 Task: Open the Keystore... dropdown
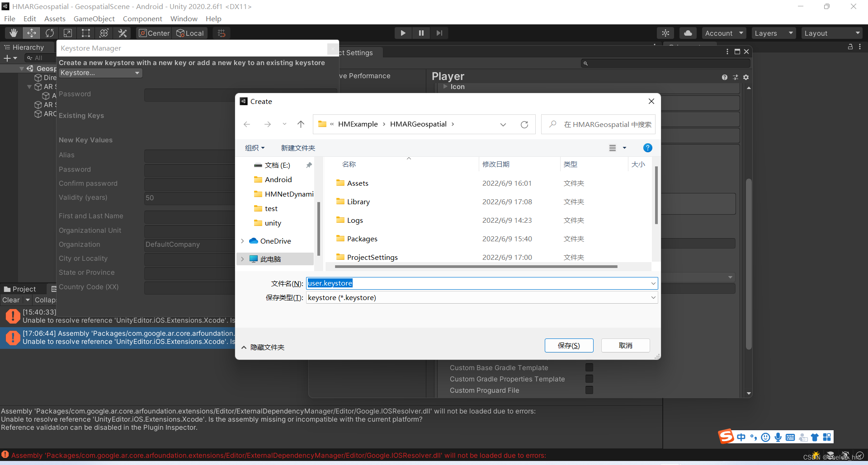click(100, 73)
